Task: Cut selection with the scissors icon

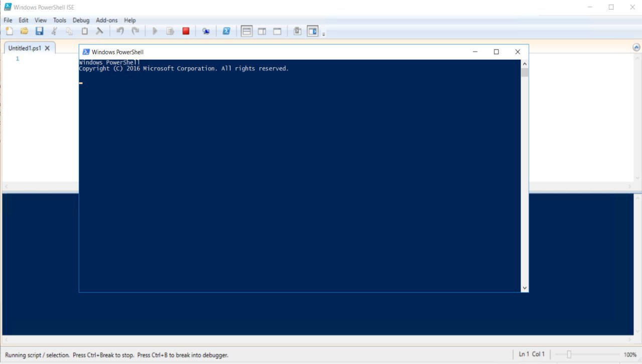Action: 54,31
